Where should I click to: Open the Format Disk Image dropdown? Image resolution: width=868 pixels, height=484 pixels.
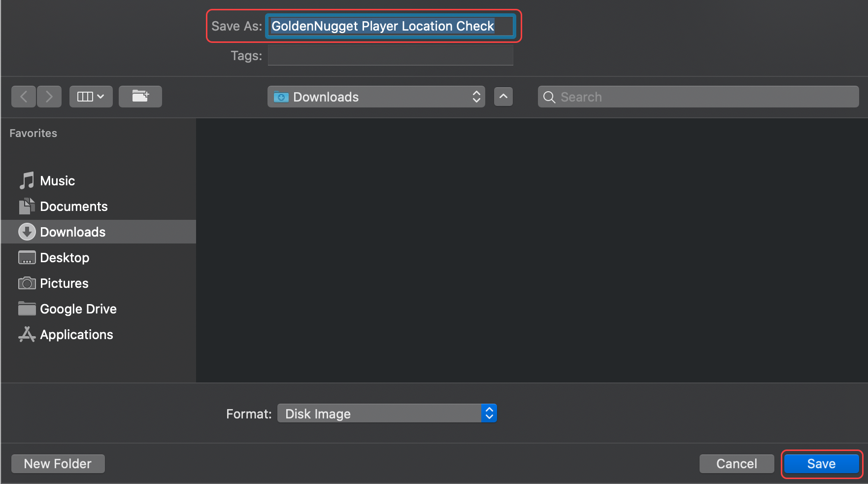(387, 414)
